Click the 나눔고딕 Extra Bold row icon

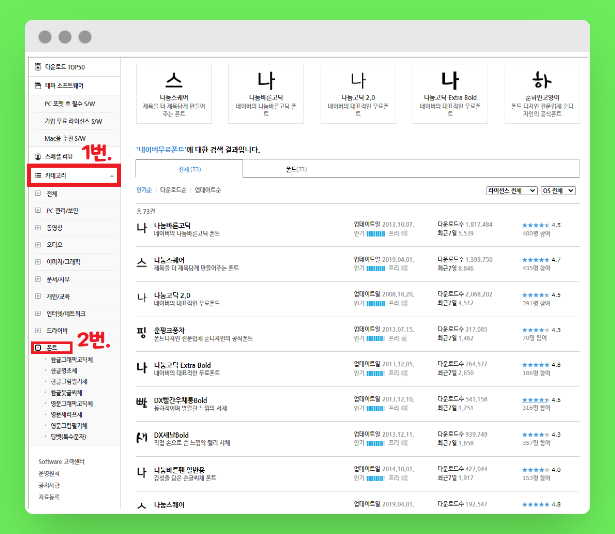[142, 368]
